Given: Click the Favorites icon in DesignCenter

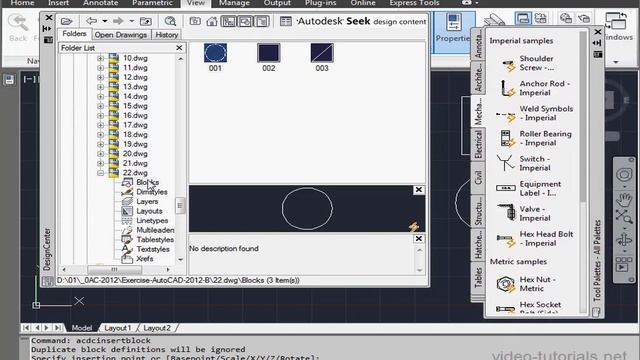Looking at the screenshot, I should [195, 21].
